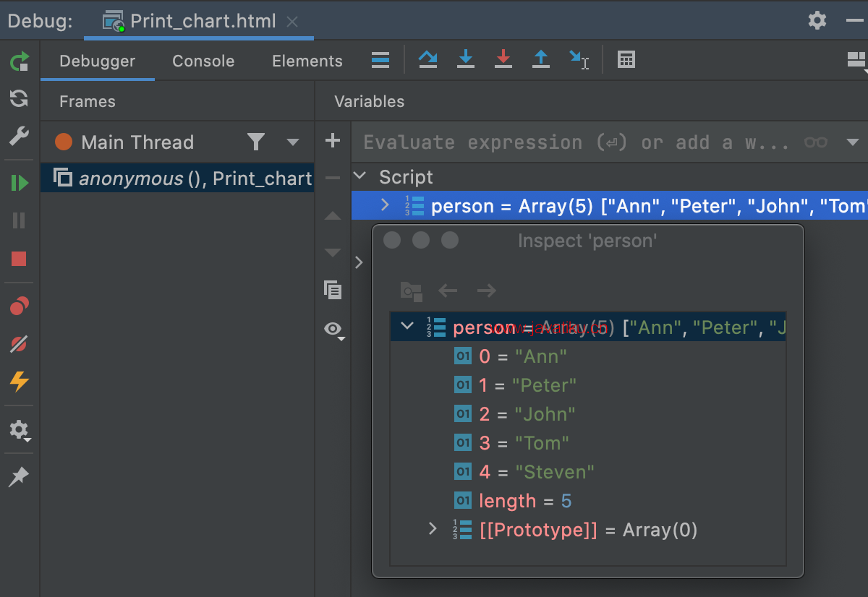Click the minus Remove Watch button
Screen dimensions: 868x597
pos(333,178)
